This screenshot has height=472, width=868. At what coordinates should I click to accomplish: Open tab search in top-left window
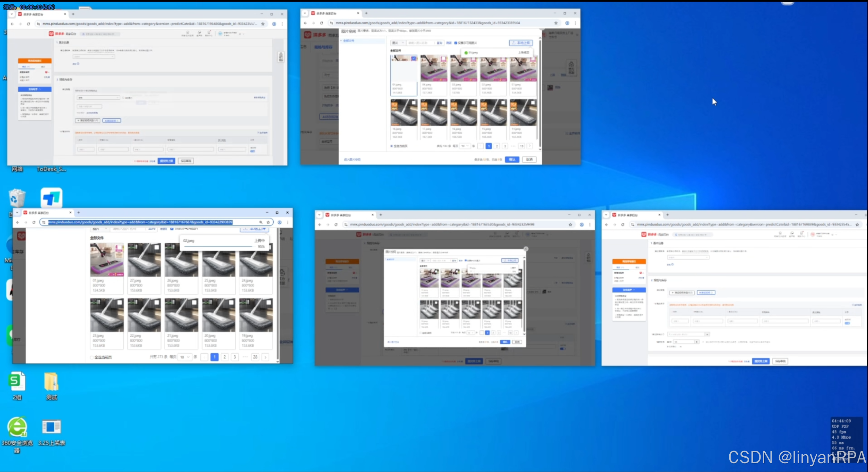tap(12, 14)
